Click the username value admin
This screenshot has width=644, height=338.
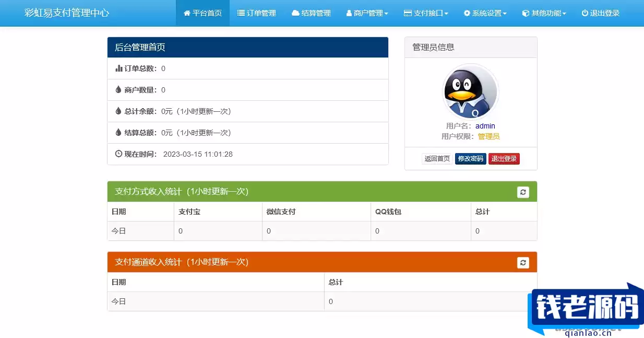[x=485, y=126]
